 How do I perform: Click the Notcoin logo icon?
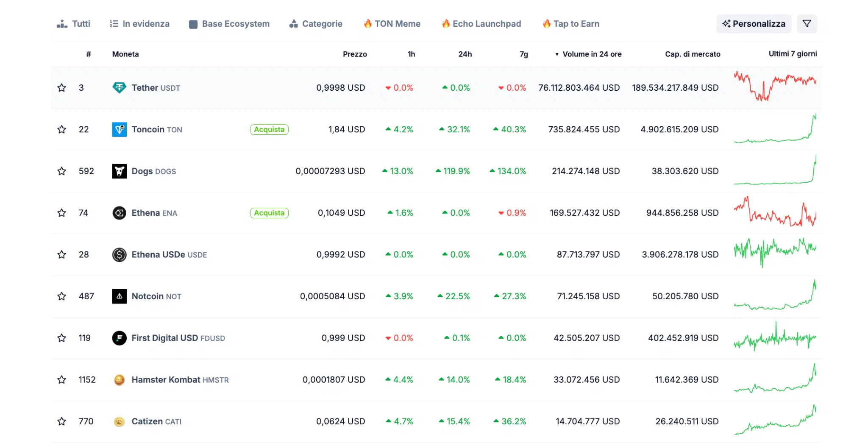[x=119, y=296]
